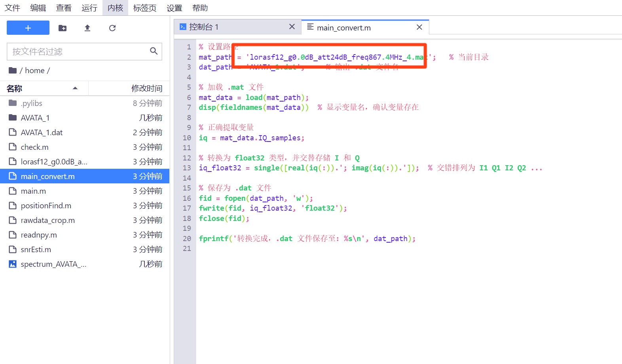622x364 pixels.
Task: Switch to the 控制台 1 tab
Action: (x=203, y=27)
